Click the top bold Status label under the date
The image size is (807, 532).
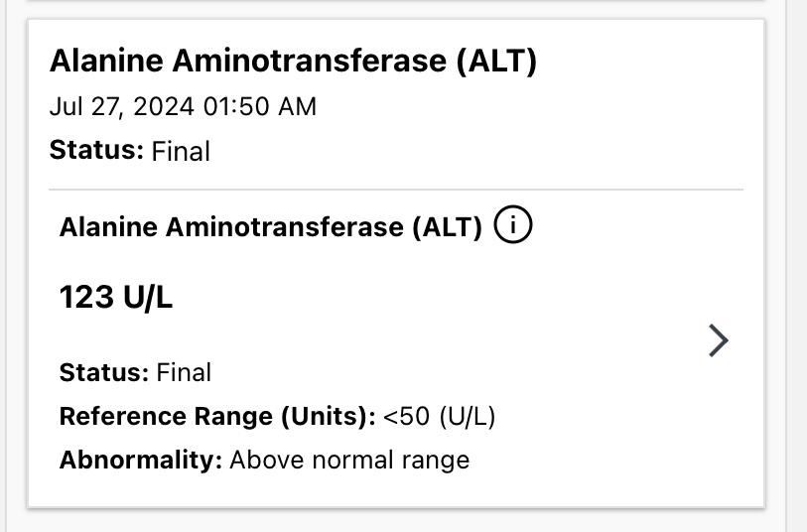(x=96, y=151)
